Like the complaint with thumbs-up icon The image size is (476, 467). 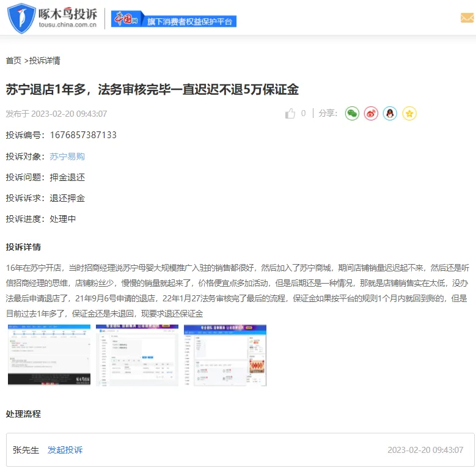290,114
